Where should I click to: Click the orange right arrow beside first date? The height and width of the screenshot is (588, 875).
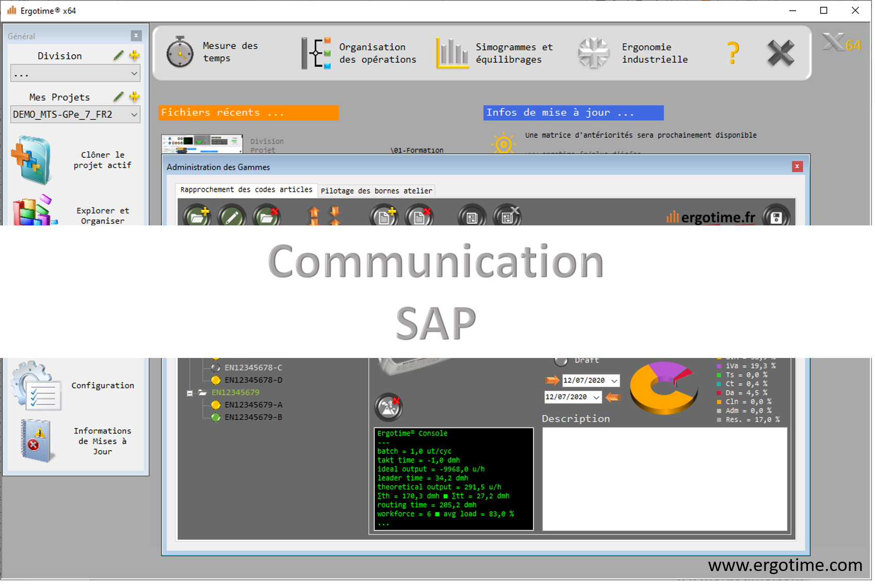pyautogui.click(x=553, y=381)
